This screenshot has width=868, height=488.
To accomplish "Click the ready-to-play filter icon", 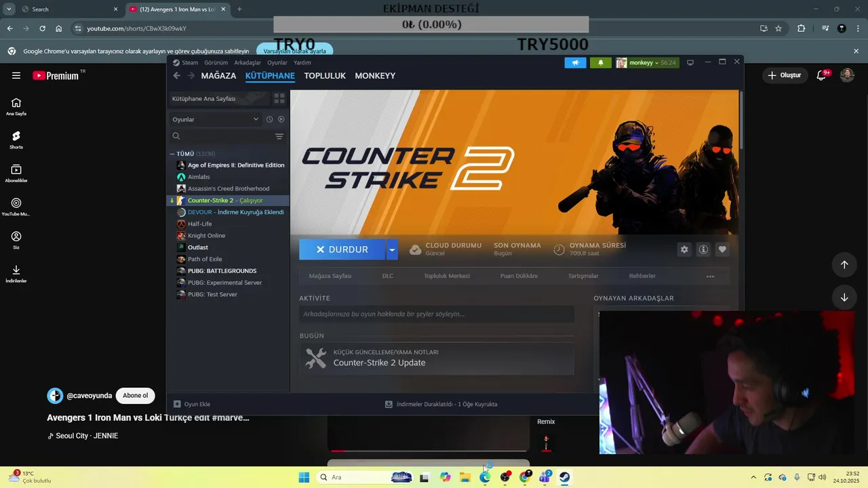I will tap(281, 119).
